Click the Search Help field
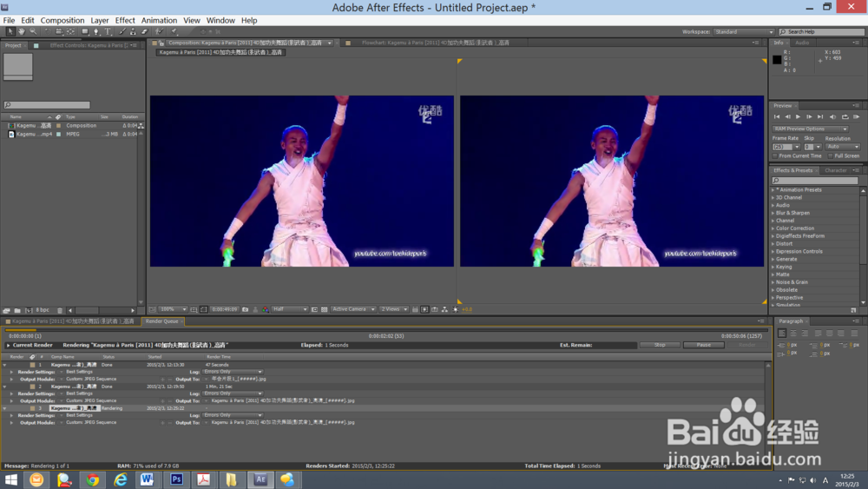The width and height of the screenshot is (868, 489). (x=821, y=32)
